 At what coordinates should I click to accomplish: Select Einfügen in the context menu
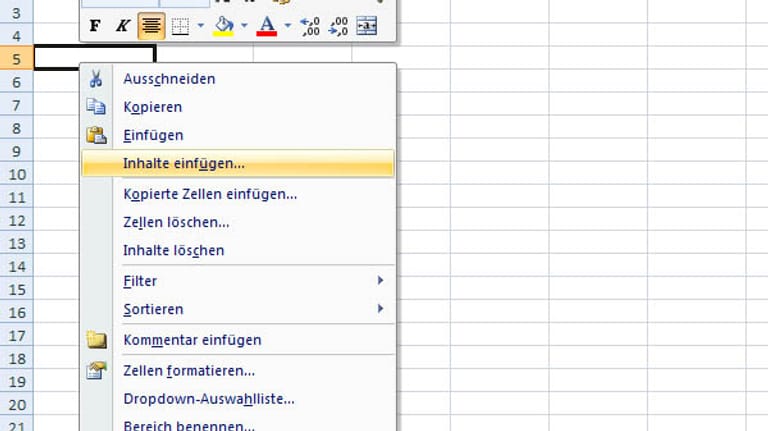pyautogui.click(x=238, y=135)
